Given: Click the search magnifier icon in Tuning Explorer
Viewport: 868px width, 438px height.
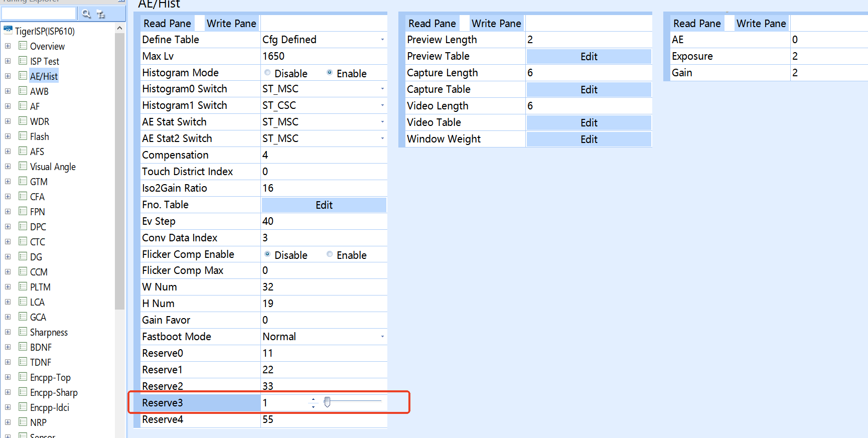Looking at the screenshot, I should pyautogui.click(x=86, y=14).
